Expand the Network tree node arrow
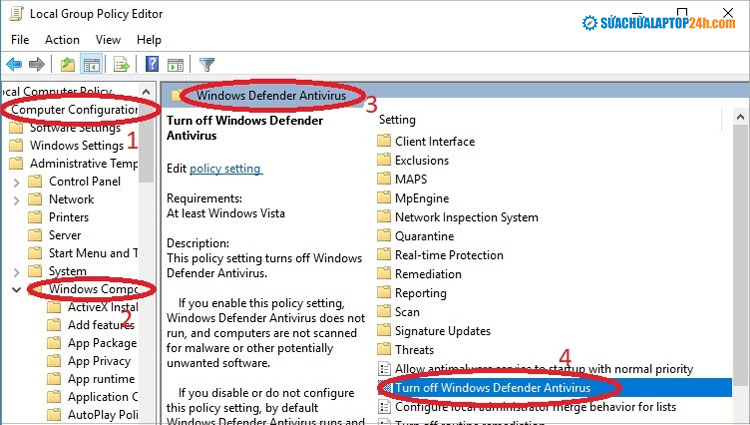This screenshot has width=750, height=425. 16,200
